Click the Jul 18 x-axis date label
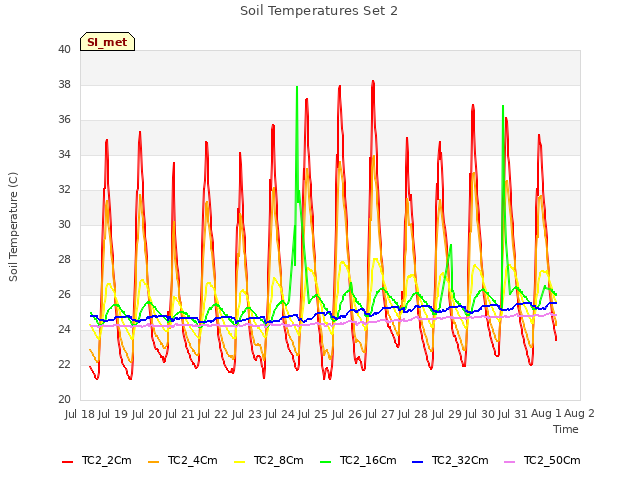 coord(80,414)
